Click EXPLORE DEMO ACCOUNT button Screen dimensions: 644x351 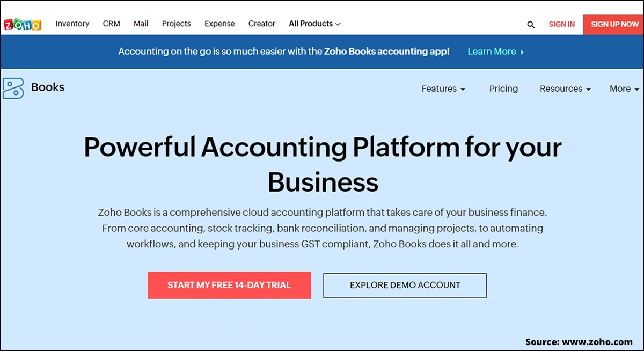tap(405, 286)
